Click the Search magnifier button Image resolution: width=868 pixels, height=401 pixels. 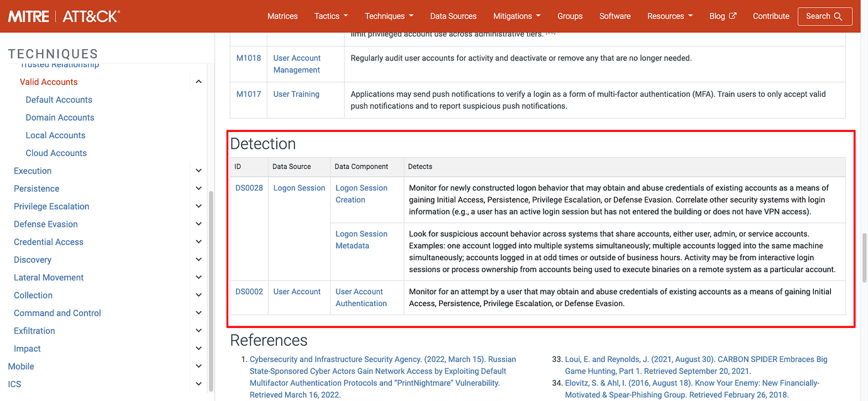825,16
